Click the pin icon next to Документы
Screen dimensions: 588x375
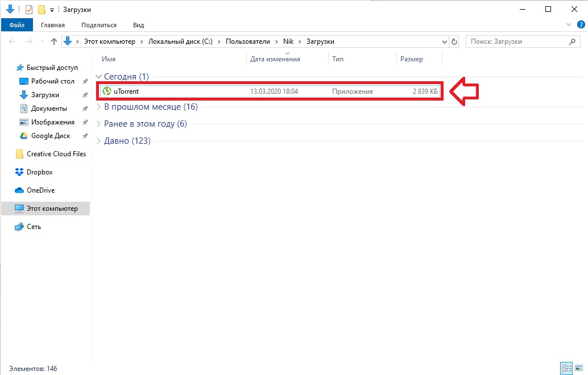[x=85, y=109]
